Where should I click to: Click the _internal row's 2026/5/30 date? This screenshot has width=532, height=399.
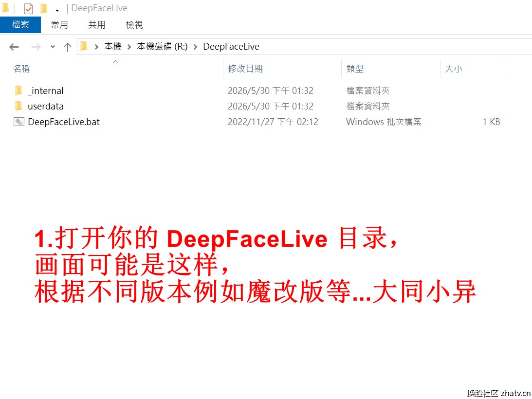tap(271, 91)
